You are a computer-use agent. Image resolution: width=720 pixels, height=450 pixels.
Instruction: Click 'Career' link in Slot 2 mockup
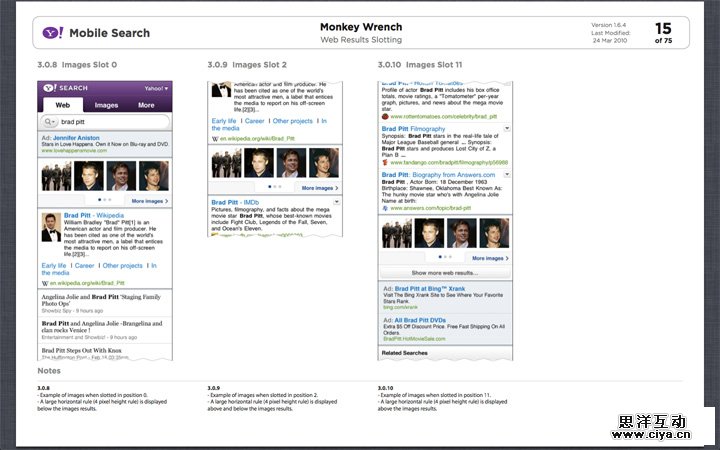(x=254, y=121)
